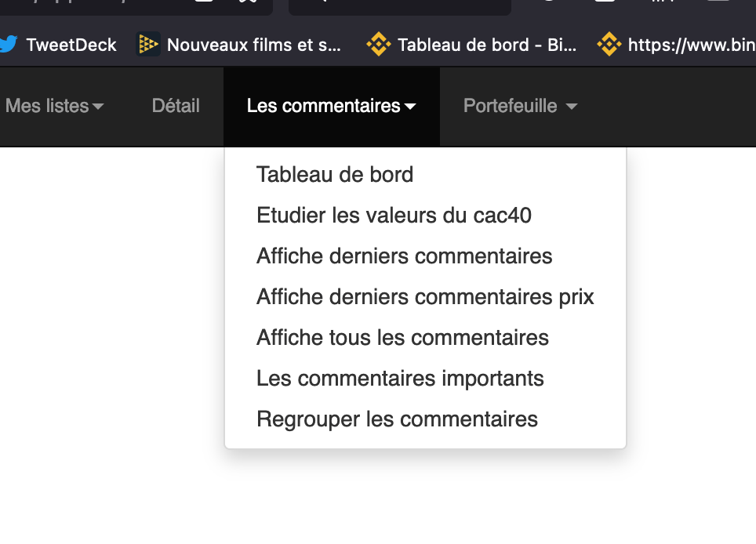The height and width of the screenshot is (544, 756).
Task: Select Affiche derniers commentaires menu entry
Action: tap(404, 256)
